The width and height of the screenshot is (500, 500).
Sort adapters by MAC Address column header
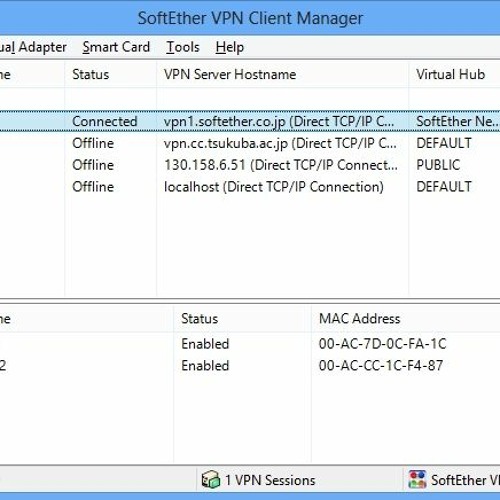pos(406,319)
